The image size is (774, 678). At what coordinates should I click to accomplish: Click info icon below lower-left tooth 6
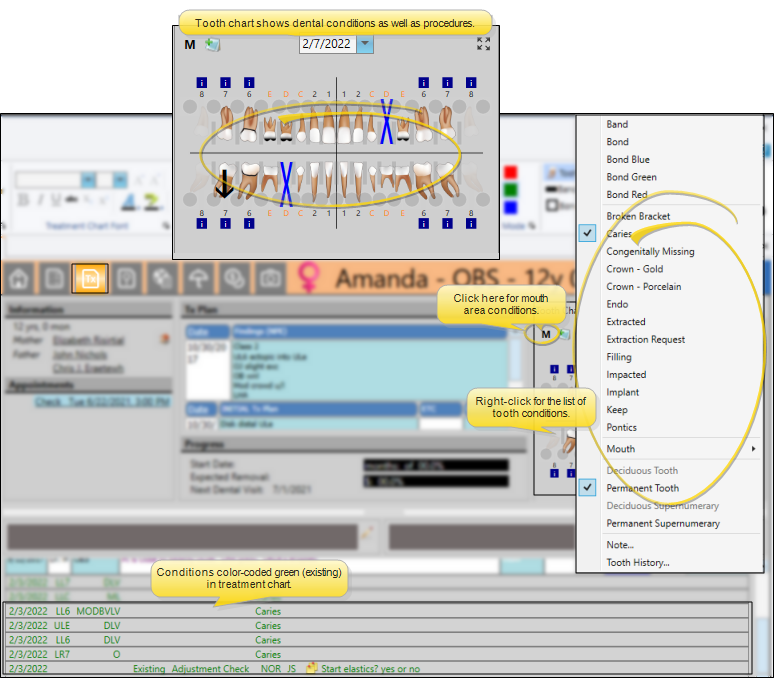(249, 224)
